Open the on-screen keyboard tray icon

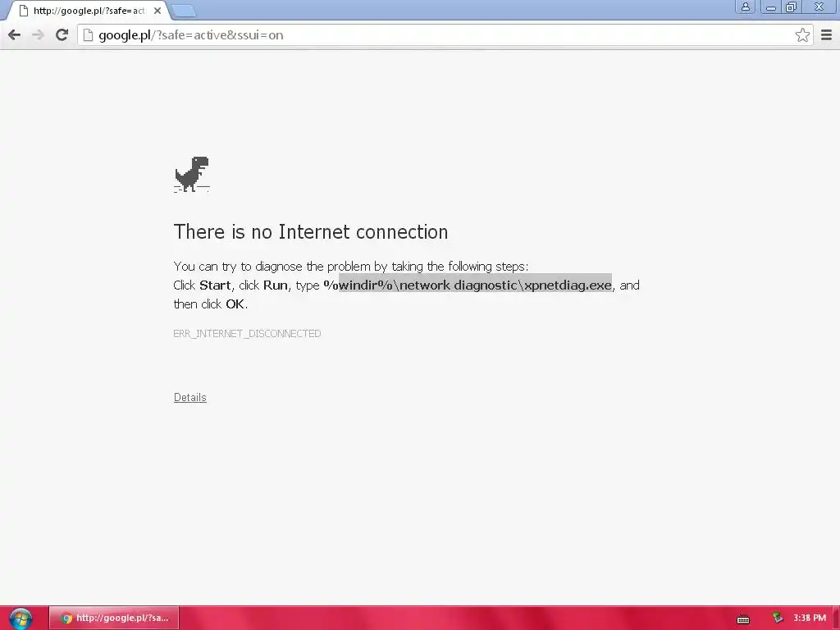pyautogui.click(x=743, y=619)
